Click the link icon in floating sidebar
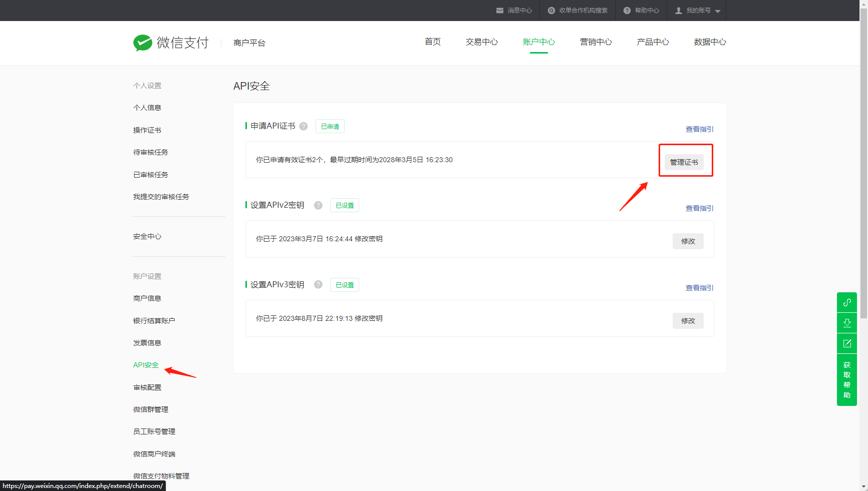This screenshot has height=491, width=868. [847, 302]
